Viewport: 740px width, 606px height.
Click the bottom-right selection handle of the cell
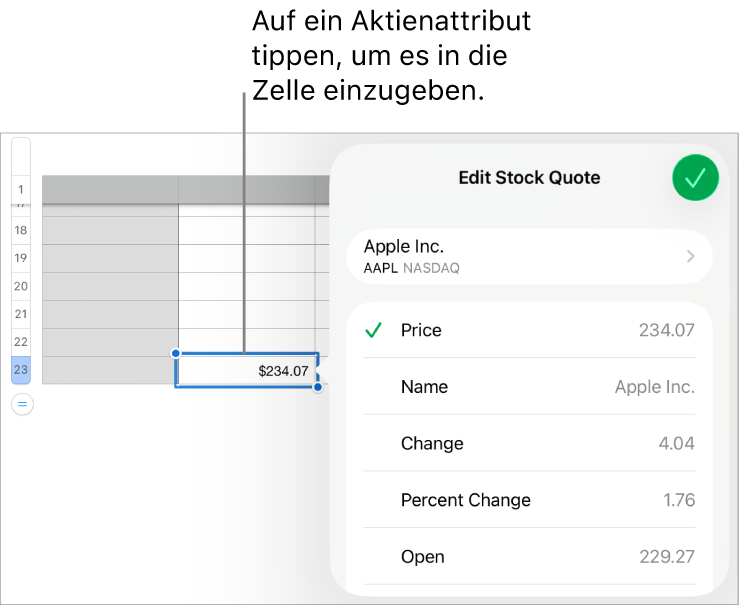(x=318, y=387)
